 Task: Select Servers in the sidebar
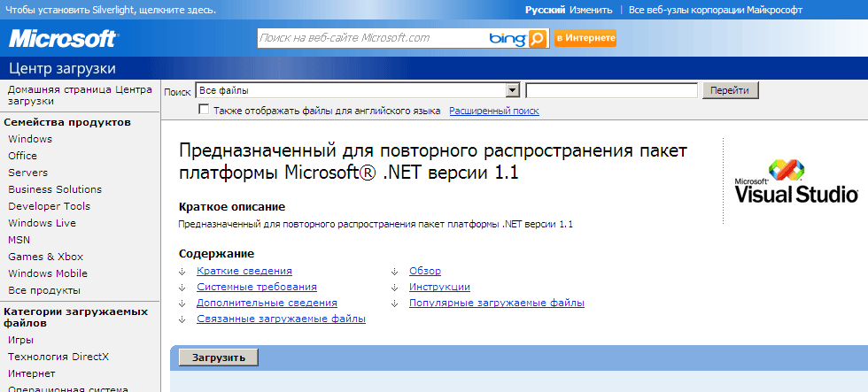click(x=27, y=173)
